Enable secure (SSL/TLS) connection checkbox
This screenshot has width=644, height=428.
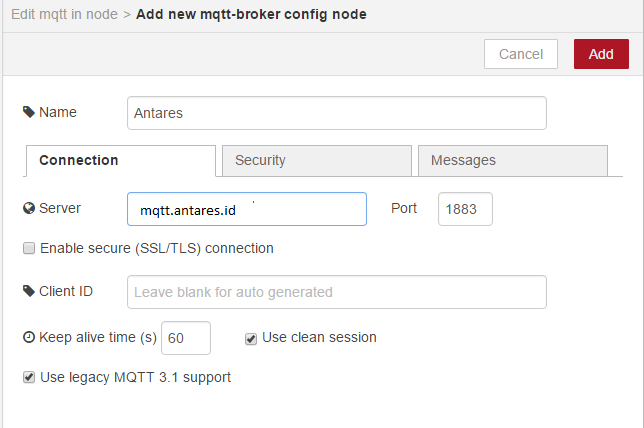29,248
